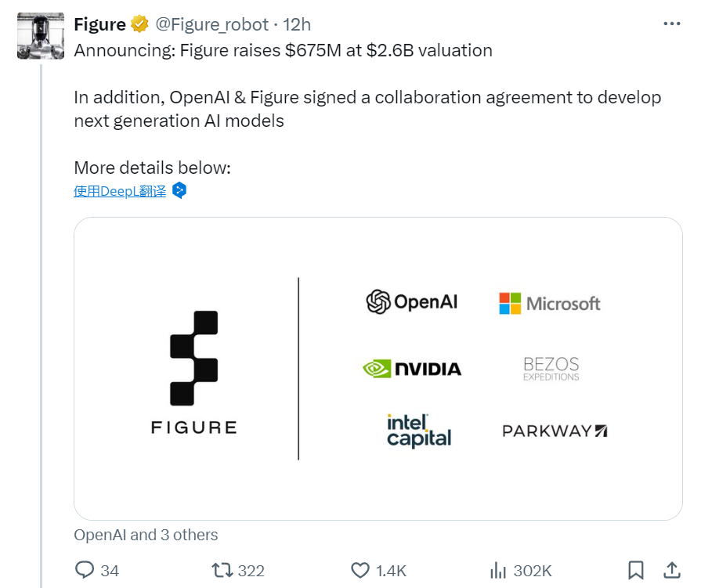Viewport: 701px width, 588px height.
Task: Open the 'OpenAI and 3 others' tagged list
Action: tap(146, 535)
